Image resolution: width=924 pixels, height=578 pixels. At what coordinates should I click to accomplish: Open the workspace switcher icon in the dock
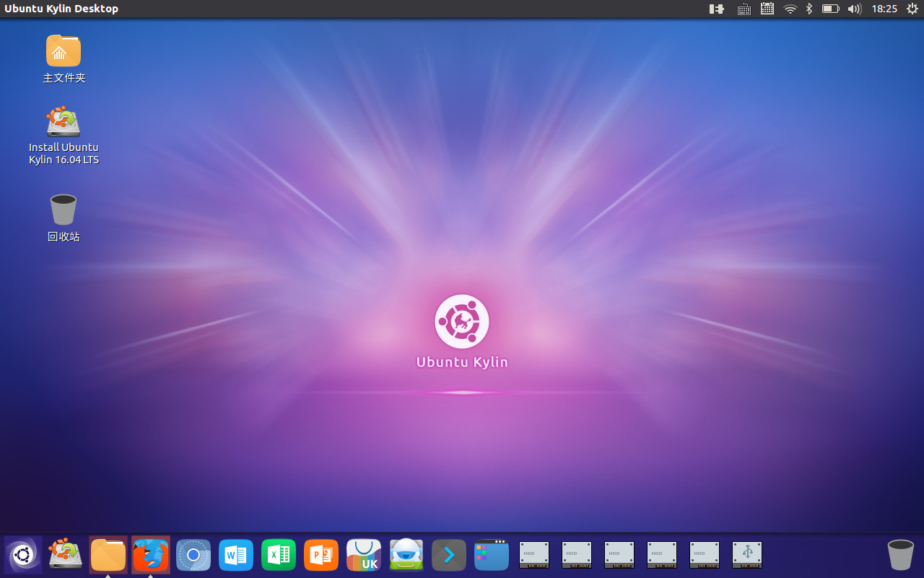click(492, 555)
